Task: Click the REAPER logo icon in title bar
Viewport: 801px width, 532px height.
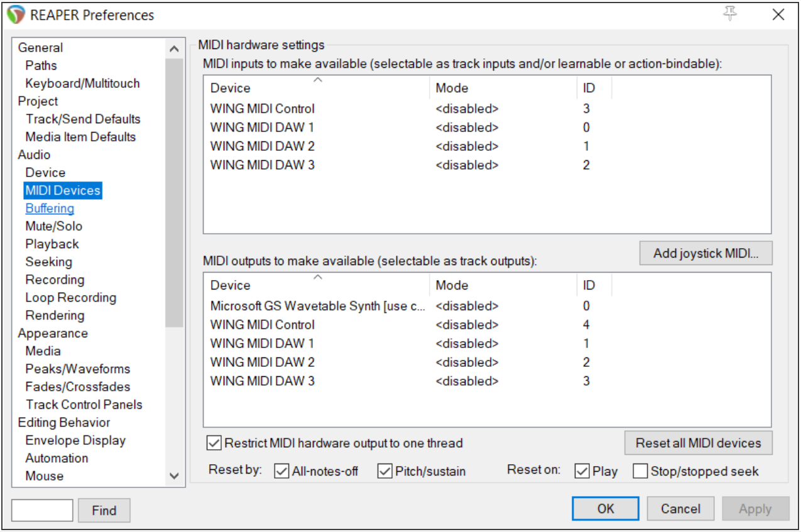Action: tap(17, 14)
